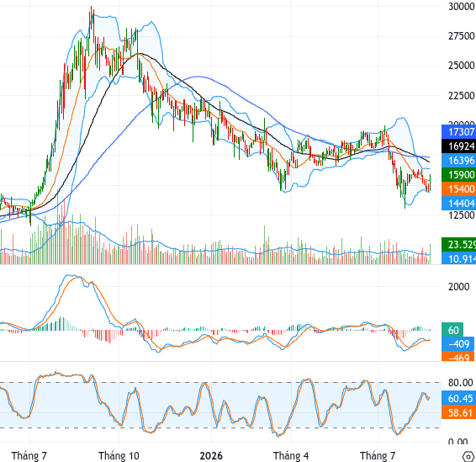Click the green 15900 last price label

[458, 175]
